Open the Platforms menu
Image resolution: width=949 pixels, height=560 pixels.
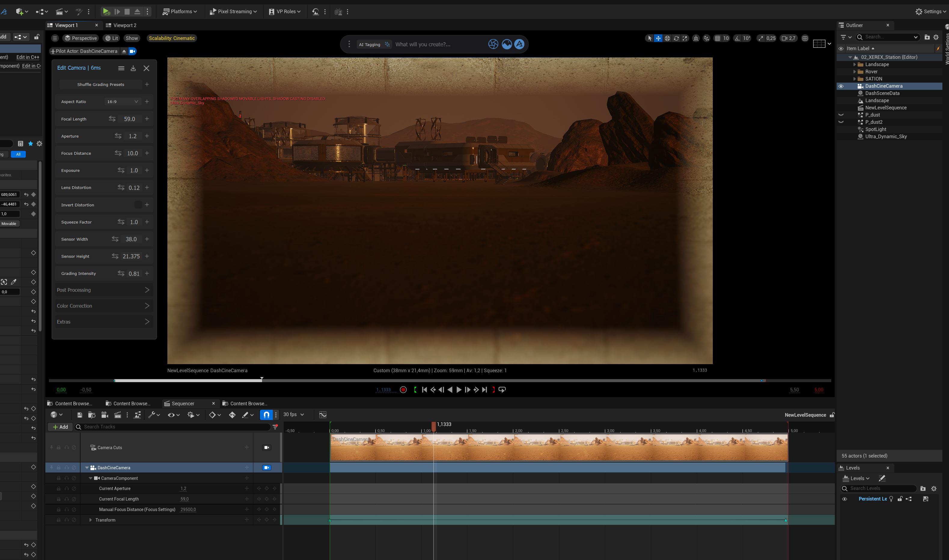[x=180, y=12]
